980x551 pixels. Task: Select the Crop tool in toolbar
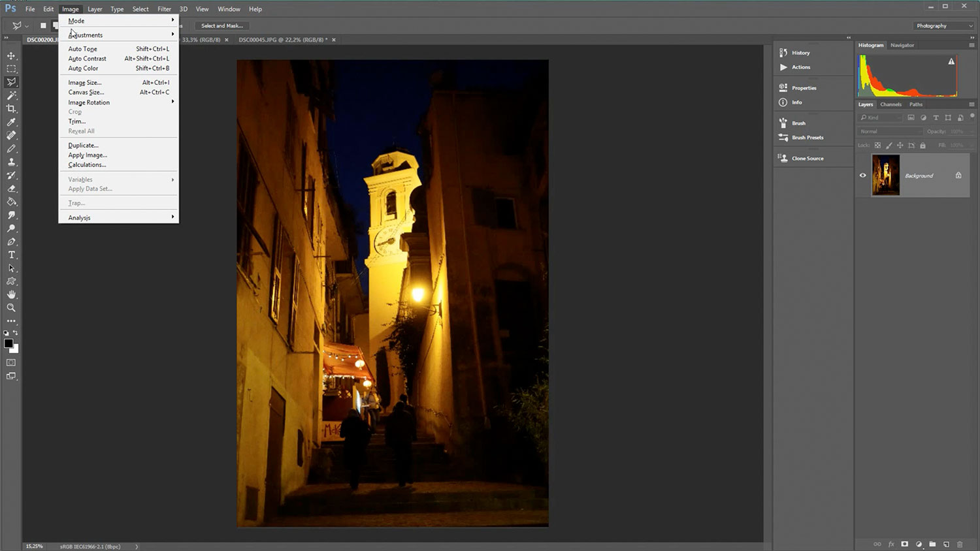click(x=11, y=108)
